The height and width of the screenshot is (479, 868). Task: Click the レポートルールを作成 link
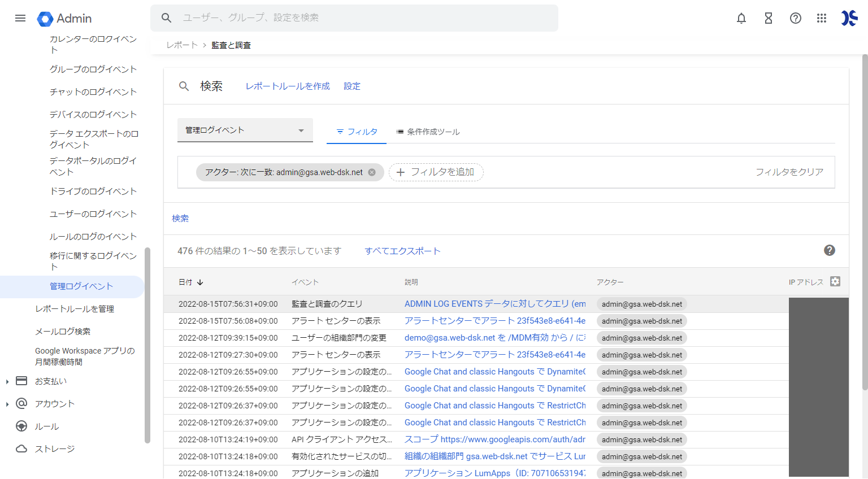click(x=287, y=86)
